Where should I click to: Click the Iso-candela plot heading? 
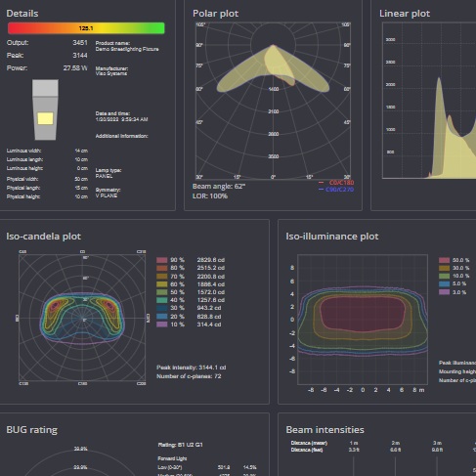tap(44, 237)
